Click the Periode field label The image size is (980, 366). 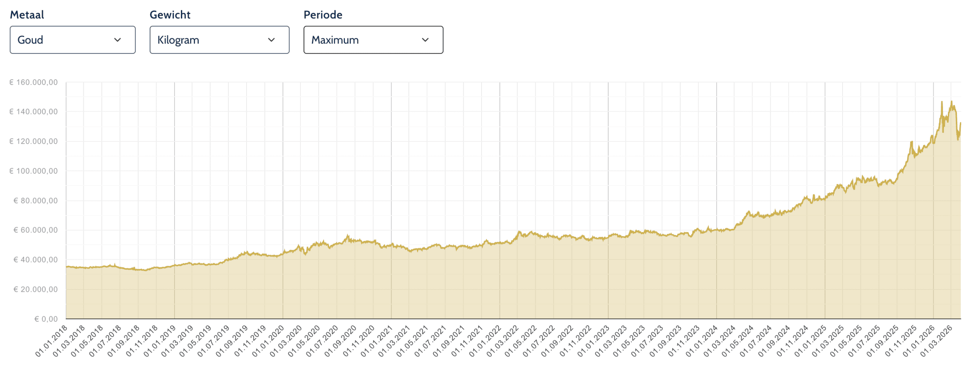323,15
